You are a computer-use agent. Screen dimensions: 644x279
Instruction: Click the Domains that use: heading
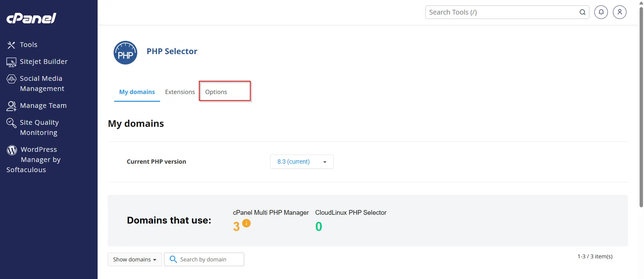click(x=169, y=220)
